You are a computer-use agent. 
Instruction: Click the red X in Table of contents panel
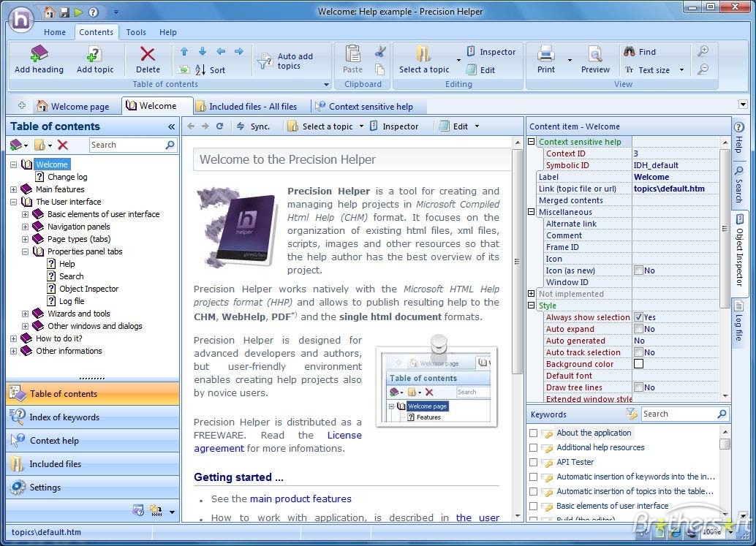pos(63,145)
